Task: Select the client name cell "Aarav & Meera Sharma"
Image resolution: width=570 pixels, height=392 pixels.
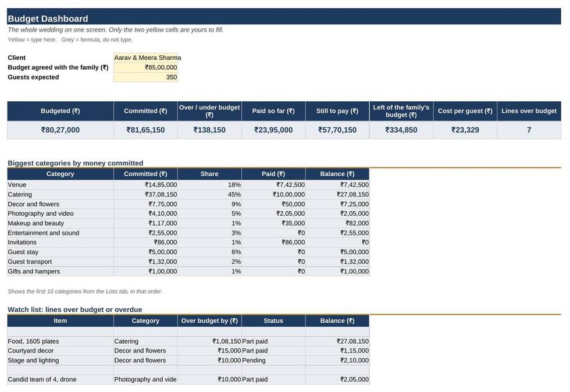Action: tap(145, 58)
